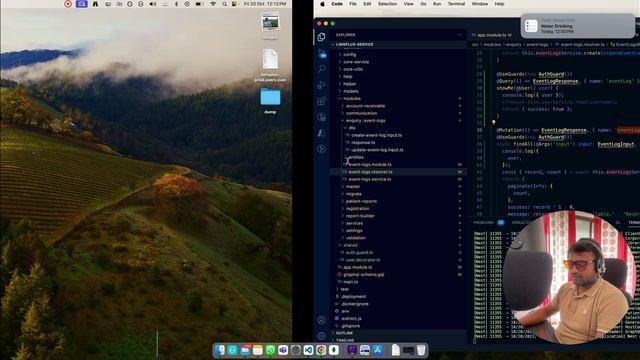The image size is (640, 360).
Task: Open event-logs.module.ts file
Action: pyautogui.click(x=398, y=164)
